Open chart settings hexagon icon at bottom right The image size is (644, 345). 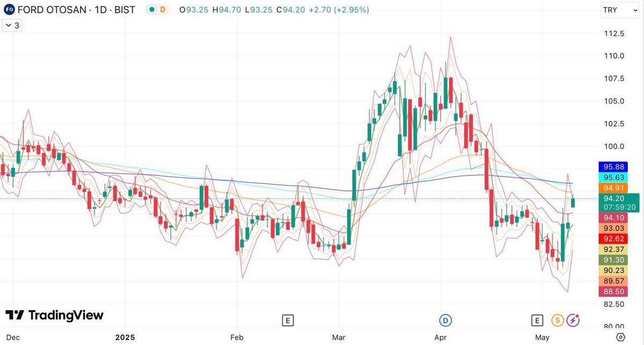(620, 337)
